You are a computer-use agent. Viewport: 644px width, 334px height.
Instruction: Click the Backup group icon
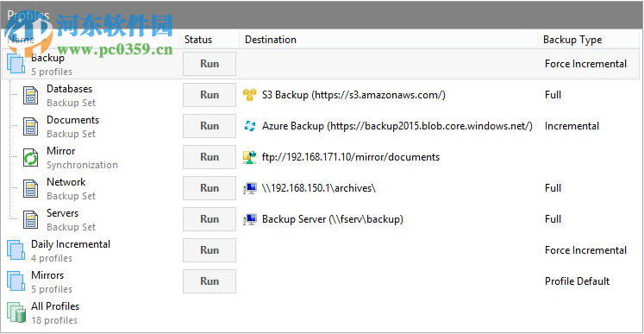tap(16, 64)
